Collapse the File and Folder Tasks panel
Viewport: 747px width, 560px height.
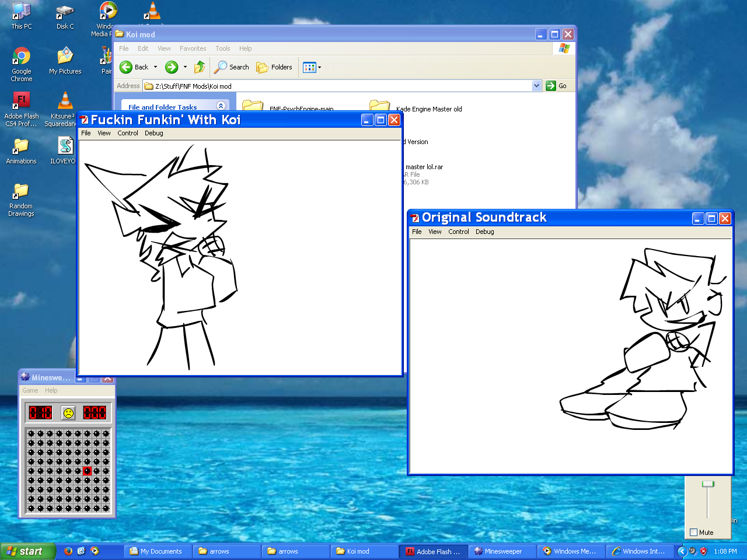click(221, 106)
